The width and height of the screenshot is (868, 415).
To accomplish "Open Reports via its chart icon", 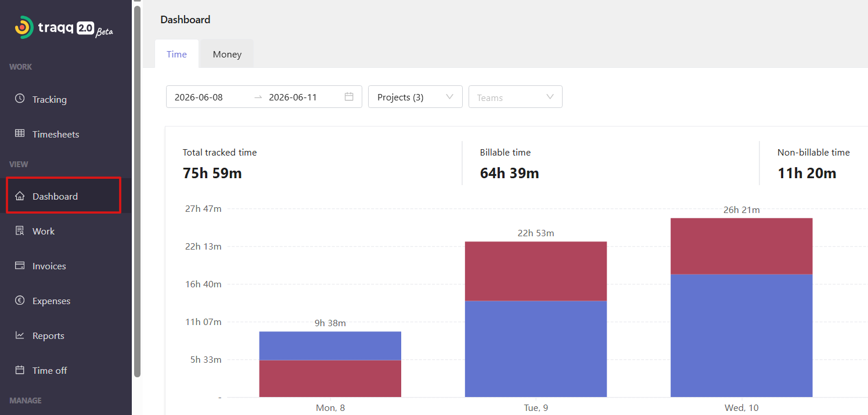I will point(20,335).
